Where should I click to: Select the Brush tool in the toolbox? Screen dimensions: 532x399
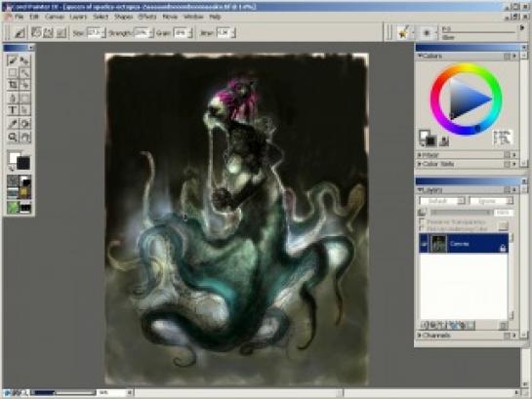(x=13, y=60)
